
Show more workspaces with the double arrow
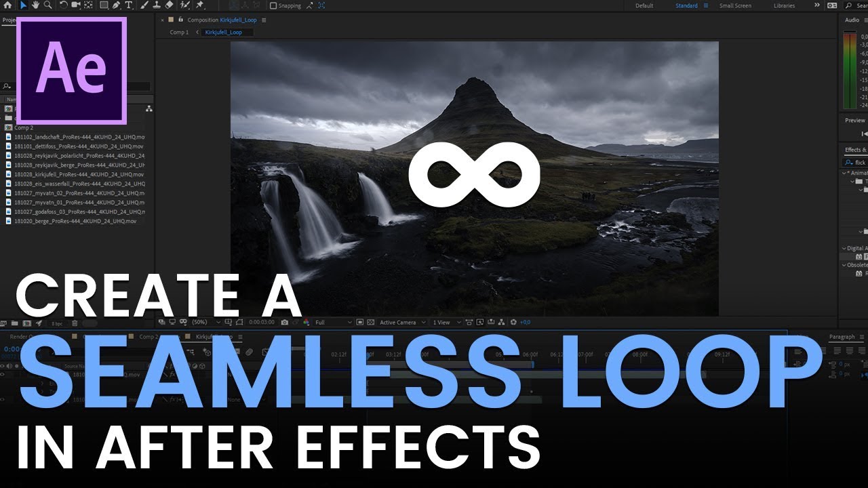pyautogui.click(x=817, y=5)
